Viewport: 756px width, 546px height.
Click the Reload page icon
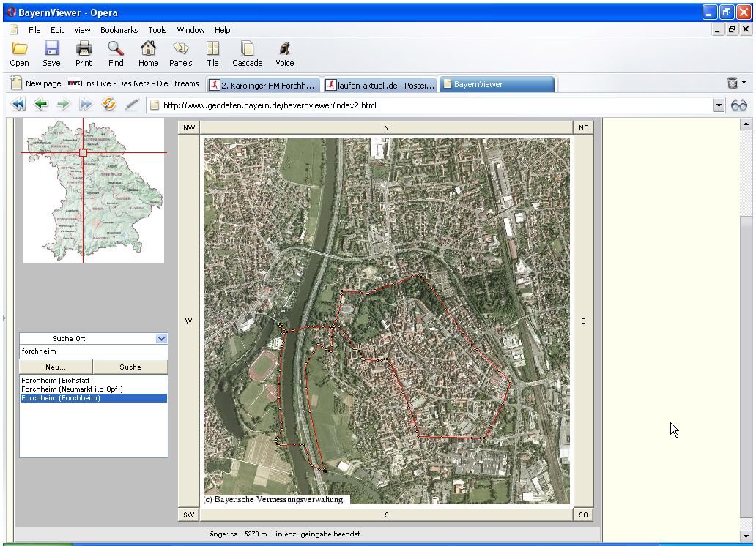pyautogui.click(x=109, y=105)
